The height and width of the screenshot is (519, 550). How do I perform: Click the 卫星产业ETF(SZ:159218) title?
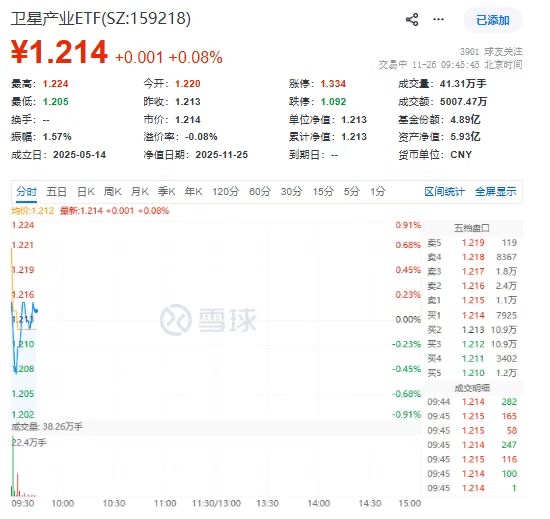101,19
